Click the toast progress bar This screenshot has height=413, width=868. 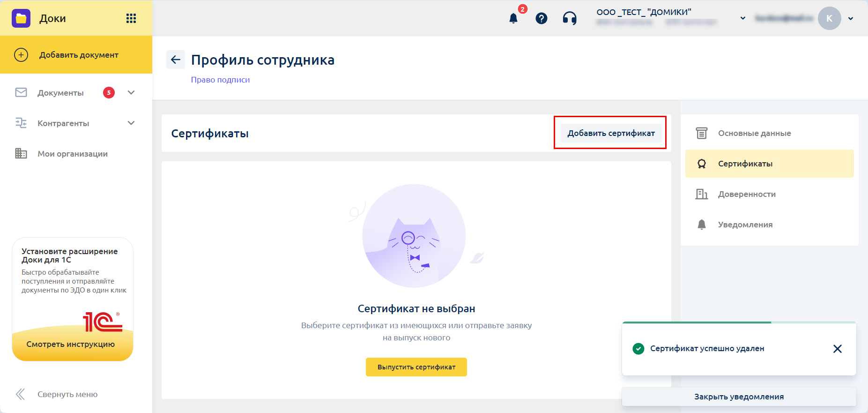(739, 323)
